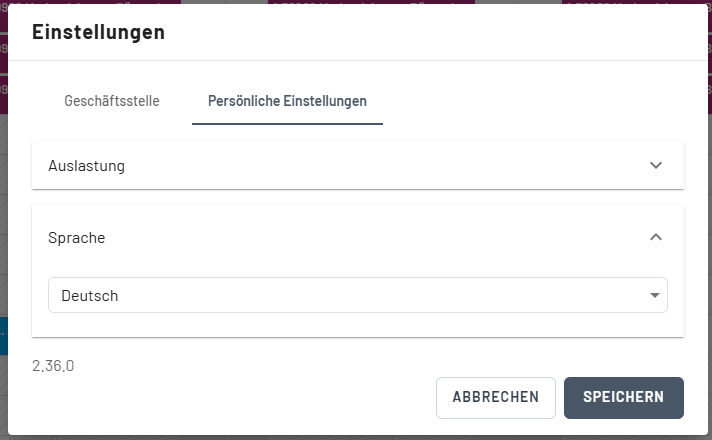Save settings with the Speichern button
The height and width of the screenshot is (440, 712).
[623, 397]
